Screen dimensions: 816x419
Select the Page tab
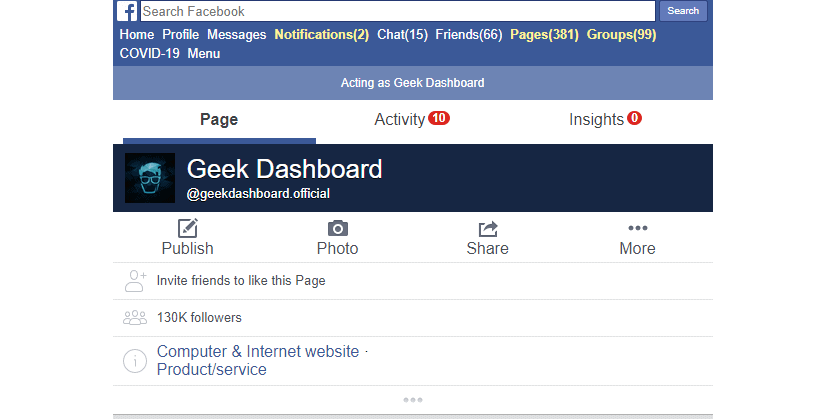(219, 120)
